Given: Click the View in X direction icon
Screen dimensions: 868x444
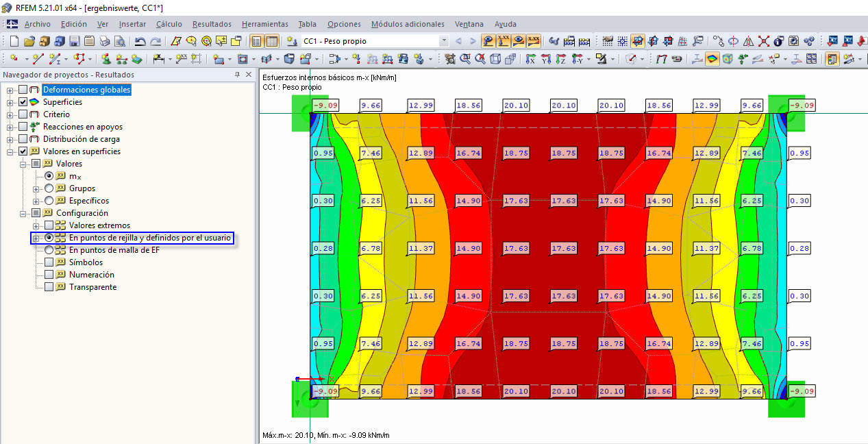Looking at the screenshot, I should click(x=531, y=59).
